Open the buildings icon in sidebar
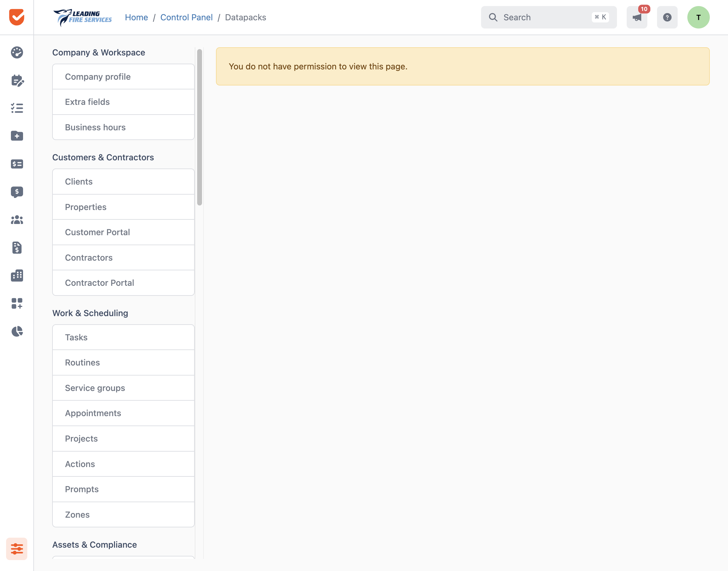This screenshot has width=728, height=571. tap(17, 275)
